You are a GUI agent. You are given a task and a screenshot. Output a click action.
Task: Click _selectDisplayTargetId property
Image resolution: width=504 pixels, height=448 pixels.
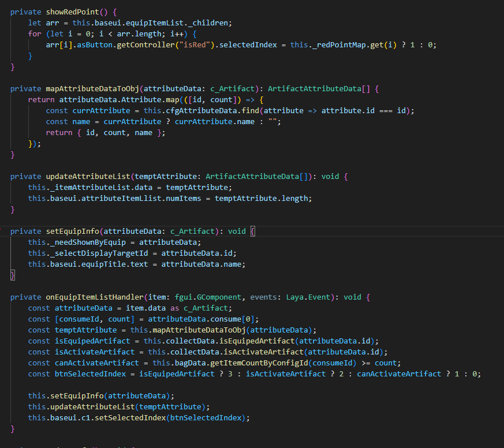pyautogui.click(x=99, y=253)
